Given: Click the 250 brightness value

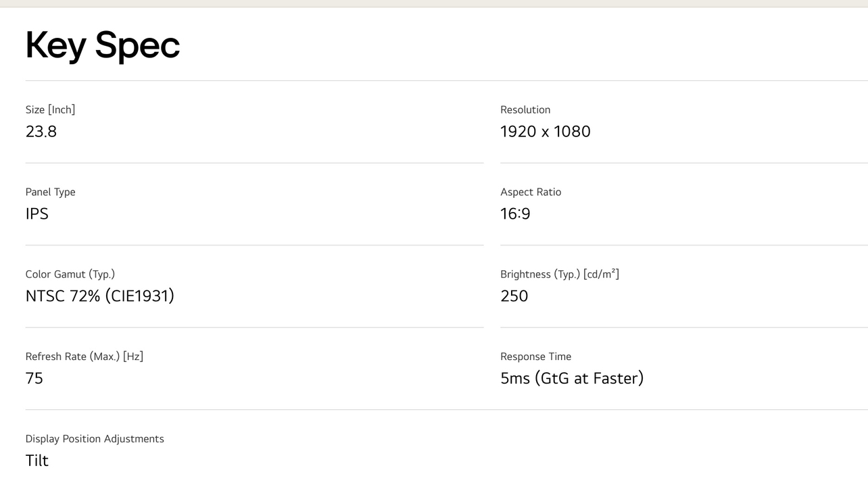Looking at the screenshot, I should point(514,296).
